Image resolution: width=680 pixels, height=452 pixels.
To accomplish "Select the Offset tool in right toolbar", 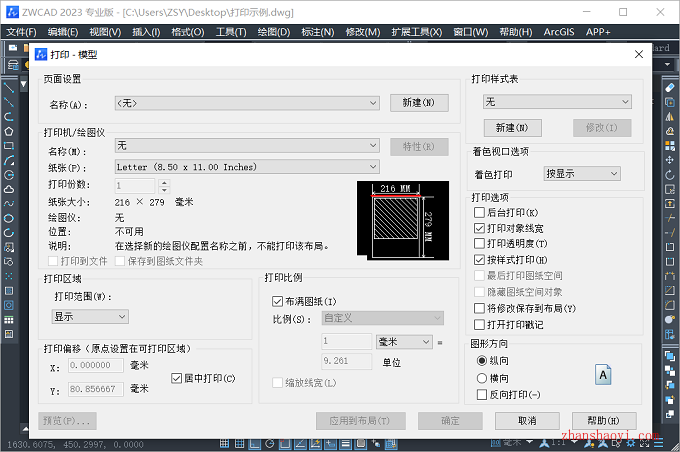I will pyautogui.click(x=670, y=131).
